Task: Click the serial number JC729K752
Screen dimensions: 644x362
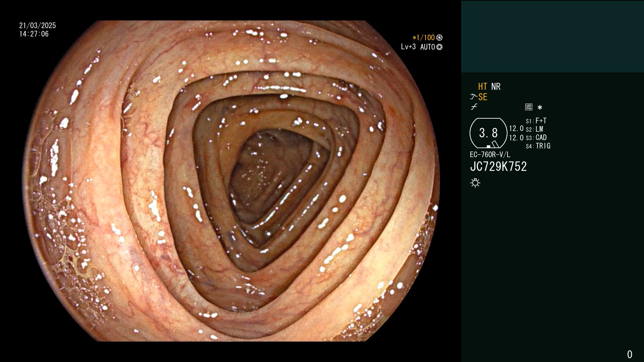Action: [498, 166]
